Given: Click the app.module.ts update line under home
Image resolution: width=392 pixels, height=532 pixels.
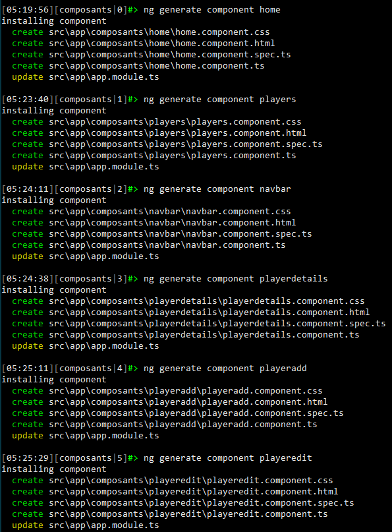Looking at the screenshot, I should pyautogui.click(x=86, y=77).
